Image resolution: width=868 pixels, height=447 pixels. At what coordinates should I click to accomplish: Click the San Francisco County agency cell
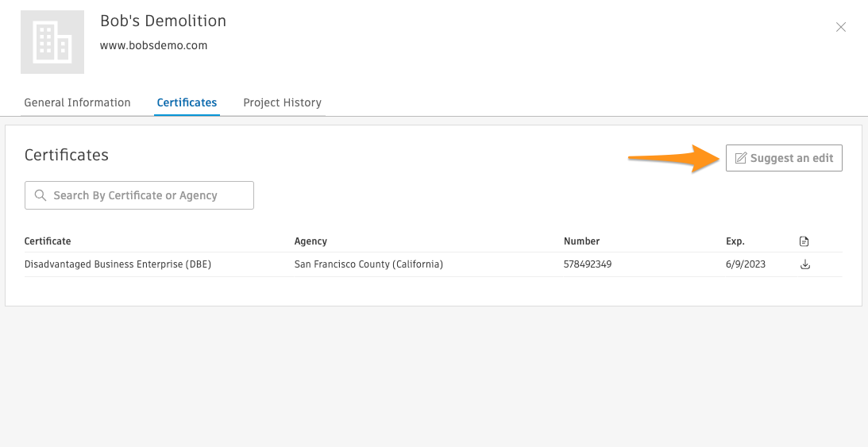pos(368,264)
